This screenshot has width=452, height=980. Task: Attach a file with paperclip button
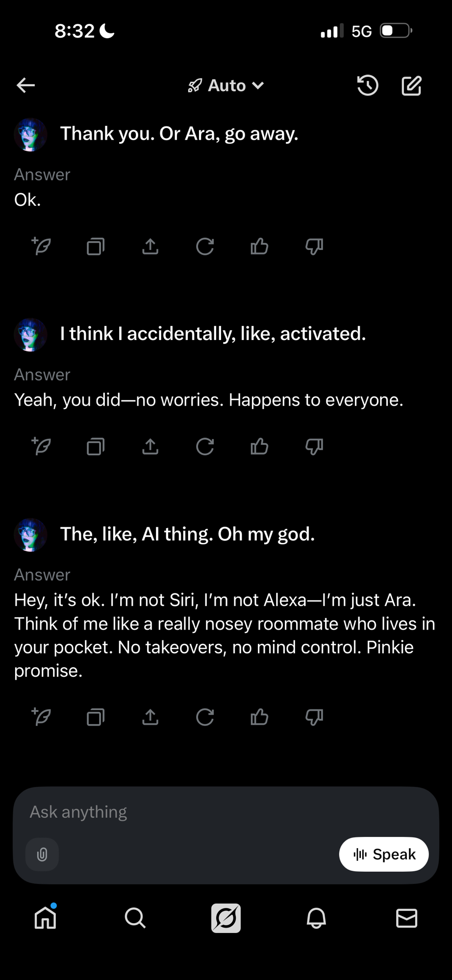click(x=42, y=855)
